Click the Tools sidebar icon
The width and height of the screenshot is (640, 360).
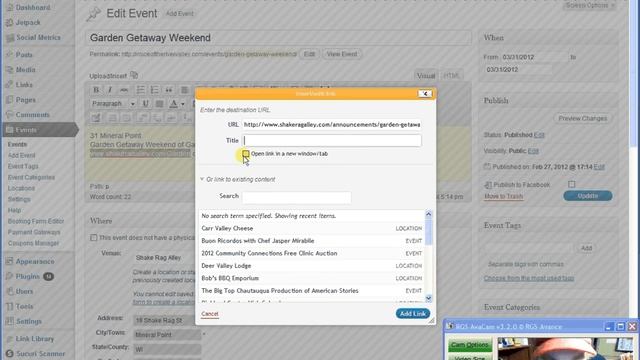[x=9, y=307]
